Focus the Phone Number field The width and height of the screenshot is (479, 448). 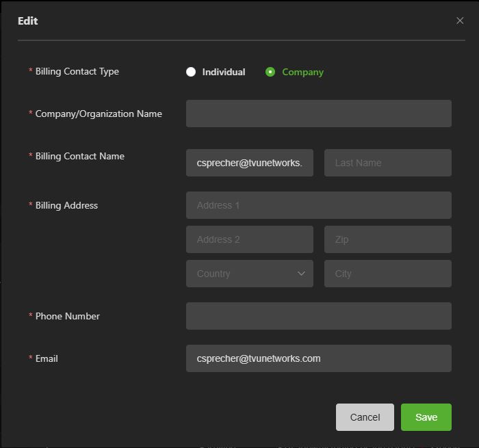(x=319, y=316)
